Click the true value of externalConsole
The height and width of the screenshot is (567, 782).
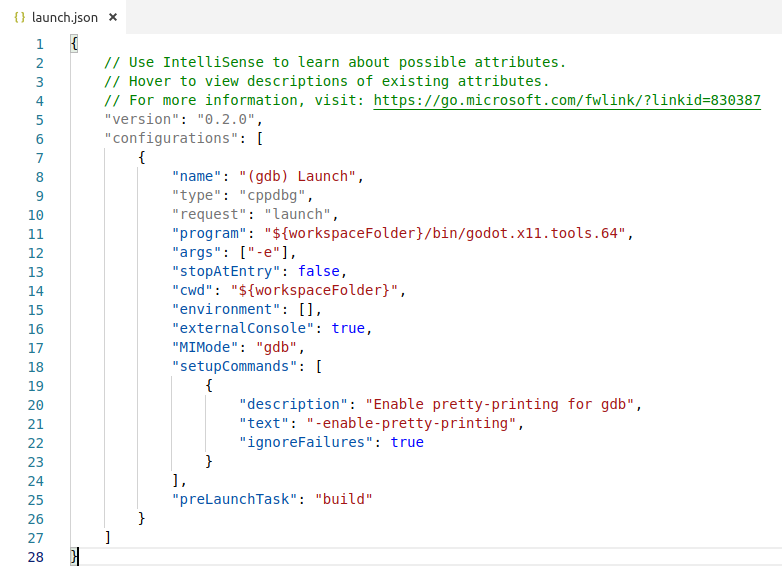click(x=348, y=328)
